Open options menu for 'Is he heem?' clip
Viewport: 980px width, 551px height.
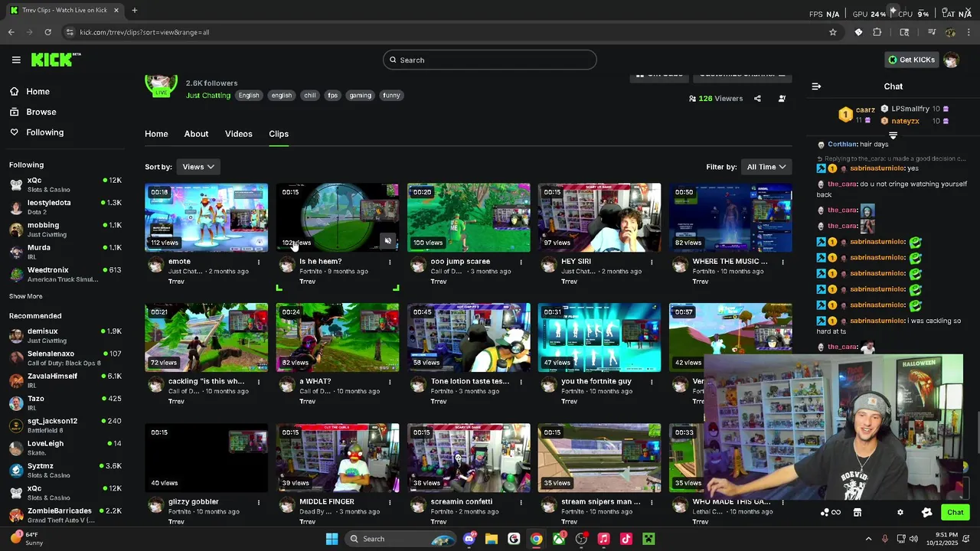point(390,262)
